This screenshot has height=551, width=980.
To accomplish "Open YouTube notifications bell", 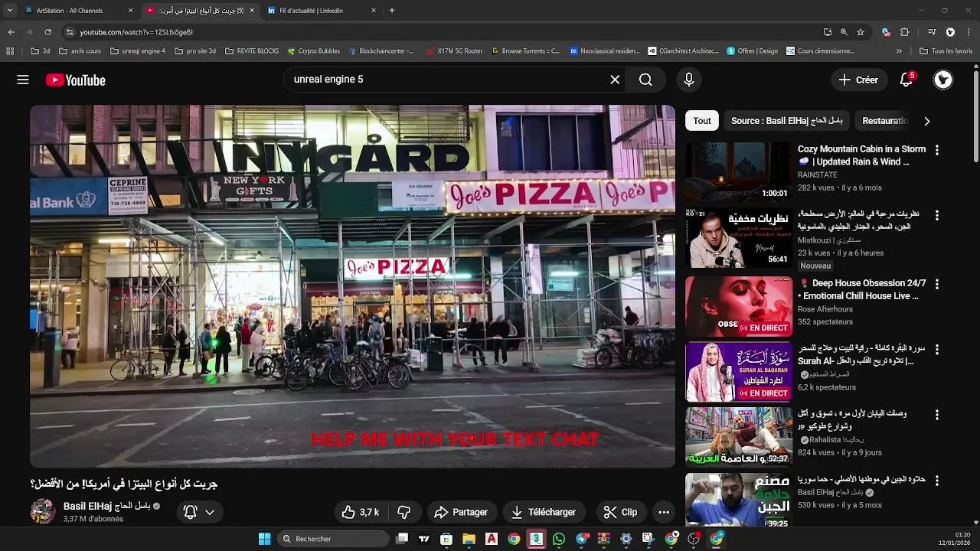I will pyautogui.click(x=906, y=80).
